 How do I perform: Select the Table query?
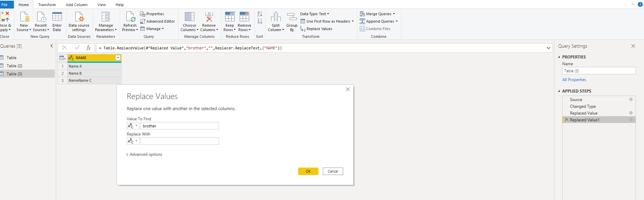pos(27,57)
